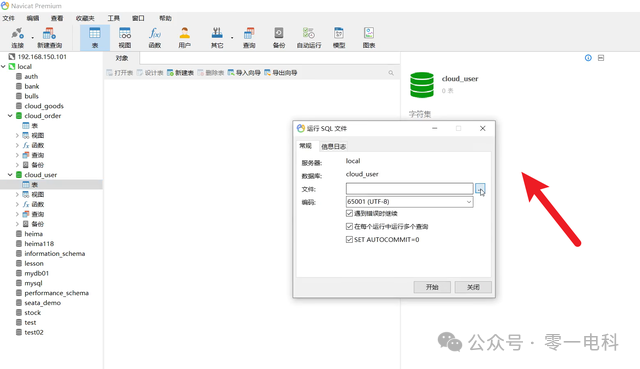Open the 帮助 (Help) menu
Image resolution: width=640 pixels, height=369 pixels.
tap(165, 18)
